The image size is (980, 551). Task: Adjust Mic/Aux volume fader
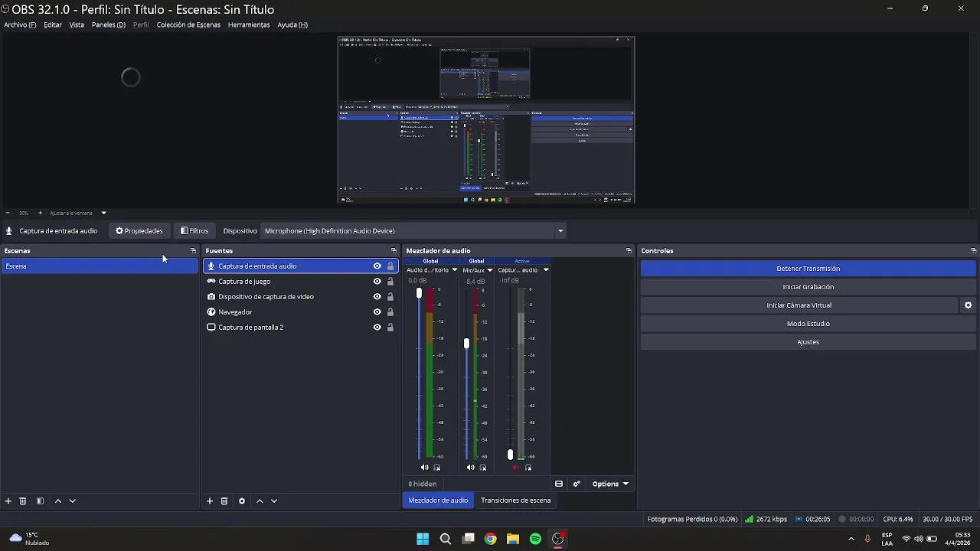[466, 344]
